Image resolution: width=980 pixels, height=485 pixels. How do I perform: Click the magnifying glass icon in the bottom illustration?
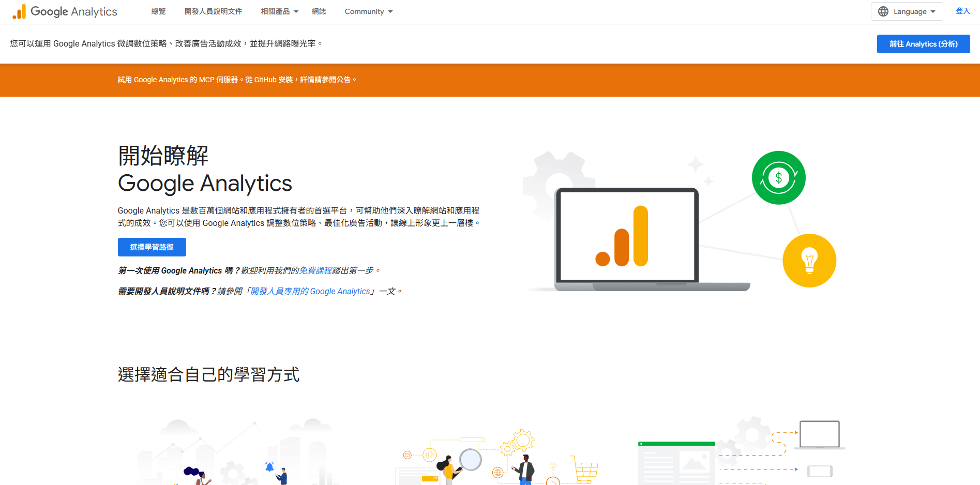tap(470, 459)
